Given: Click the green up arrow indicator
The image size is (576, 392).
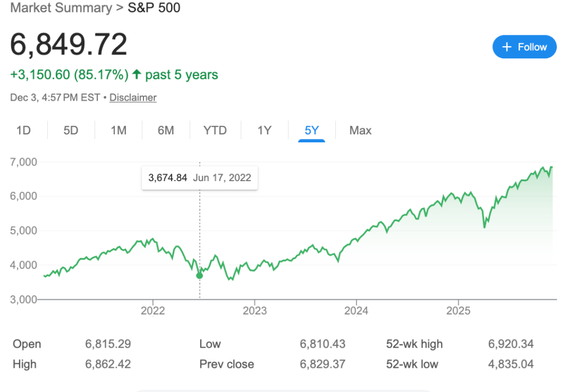Looking at the screenshot, I should [136, 74].
